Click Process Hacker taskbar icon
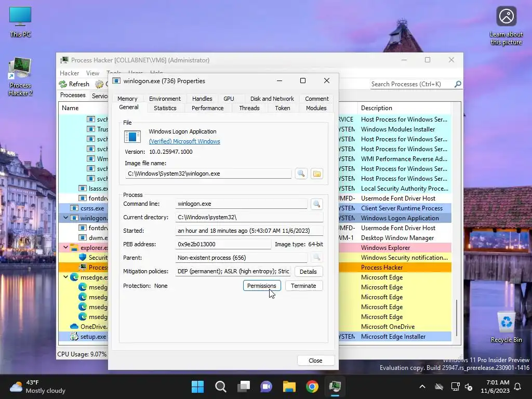Image resolution: width=532 pixels, height=399 pixels. pyautogui.click(x=335, y=387)
